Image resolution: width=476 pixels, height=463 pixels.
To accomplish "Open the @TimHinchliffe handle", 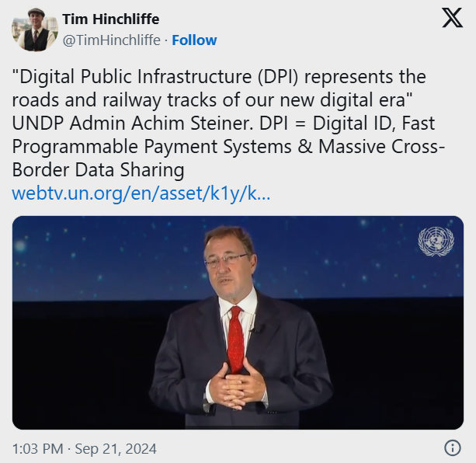I will coord(111,40).
